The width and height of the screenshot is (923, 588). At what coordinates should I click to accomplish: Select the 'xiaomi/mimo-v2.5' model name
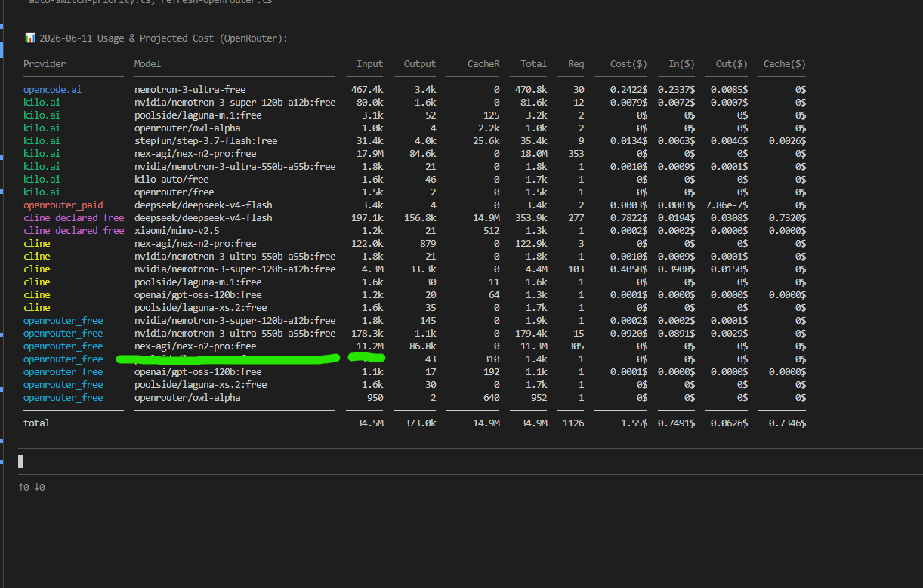coord(177,231)
